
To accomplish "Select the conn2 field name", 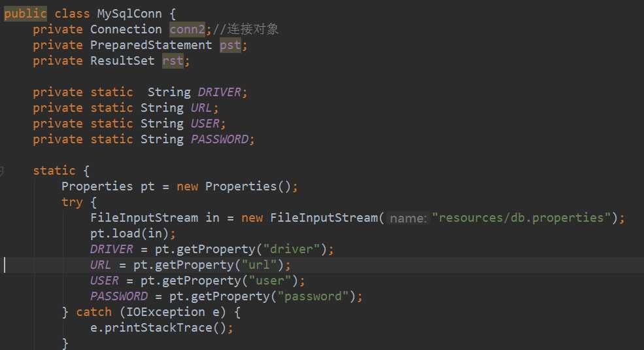I will click(187, 29).
